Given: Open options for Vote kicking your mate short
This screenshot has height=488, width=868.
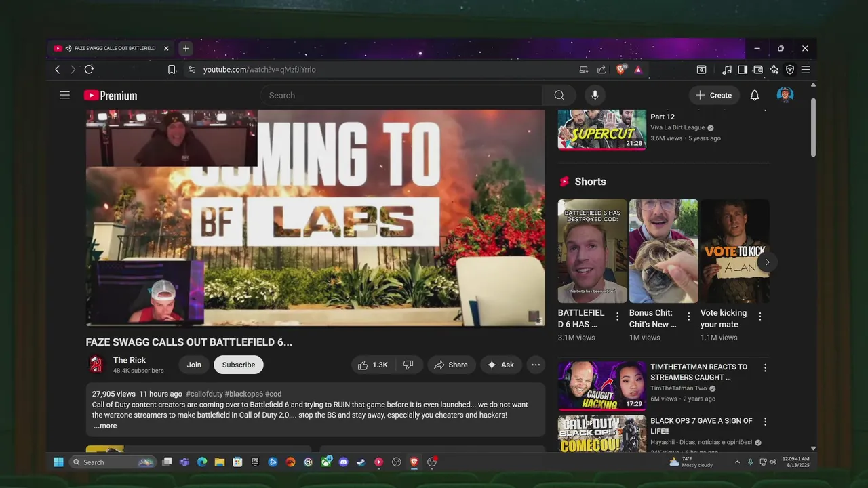Looking at the screenshot, I should [x=759, y=317].
